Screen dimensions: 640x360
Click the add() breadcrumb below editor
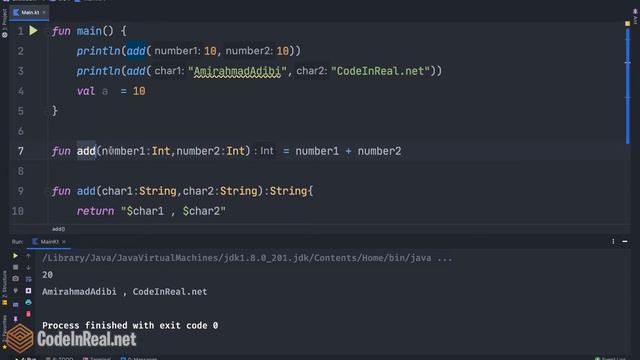pos(58,229)
